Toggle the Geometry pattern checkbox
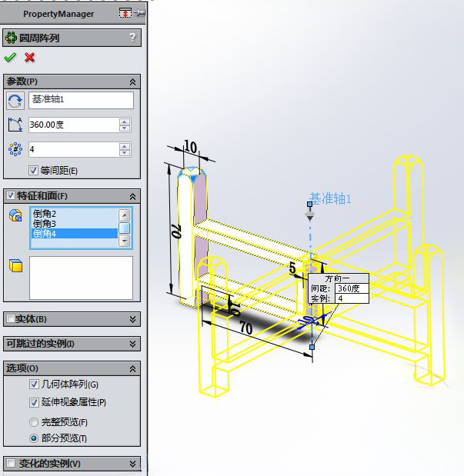This screenshot has height=476, width=464. pyautogui.click(x=34, y=384)
